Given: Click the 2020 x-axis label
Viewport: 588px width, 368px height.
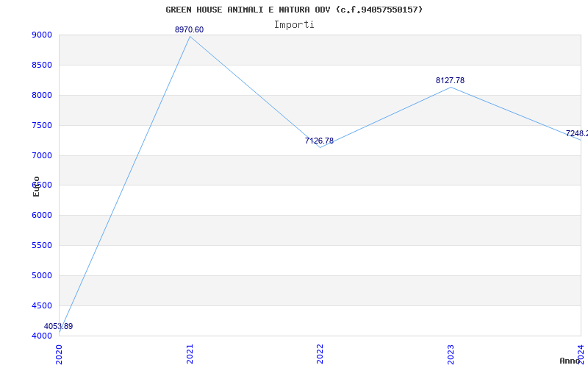Looking at the screenshot, I should (60, 354).
